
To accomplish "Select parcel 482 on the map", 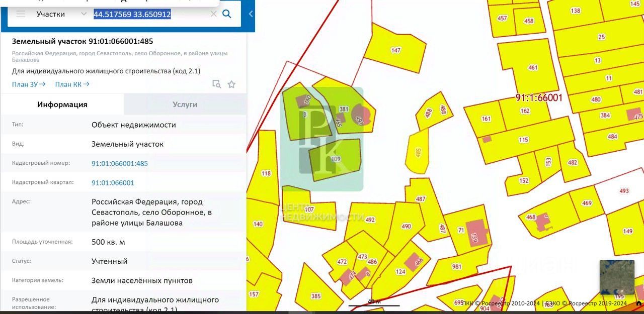I will [572, 162].
